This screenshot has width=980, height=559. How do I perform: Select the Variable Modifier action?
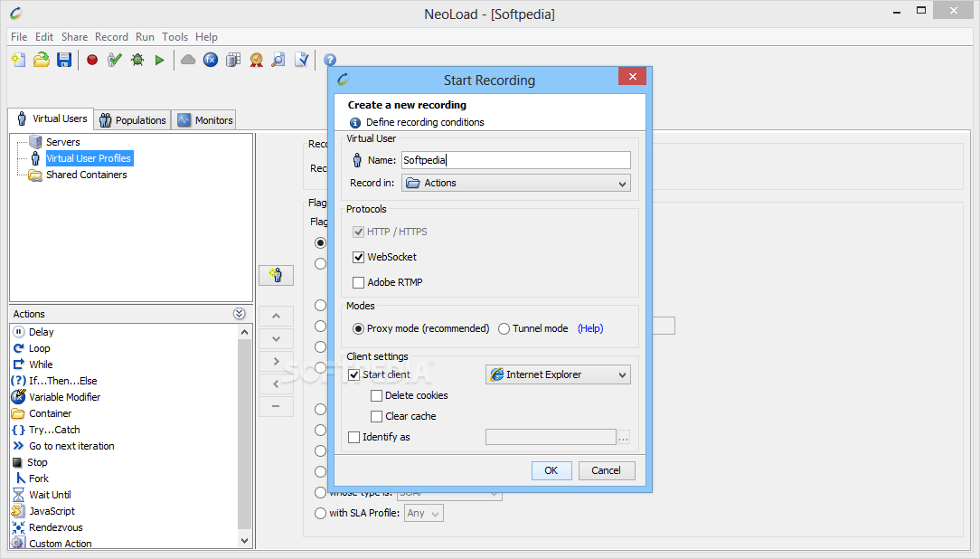[x=57, y=397]
